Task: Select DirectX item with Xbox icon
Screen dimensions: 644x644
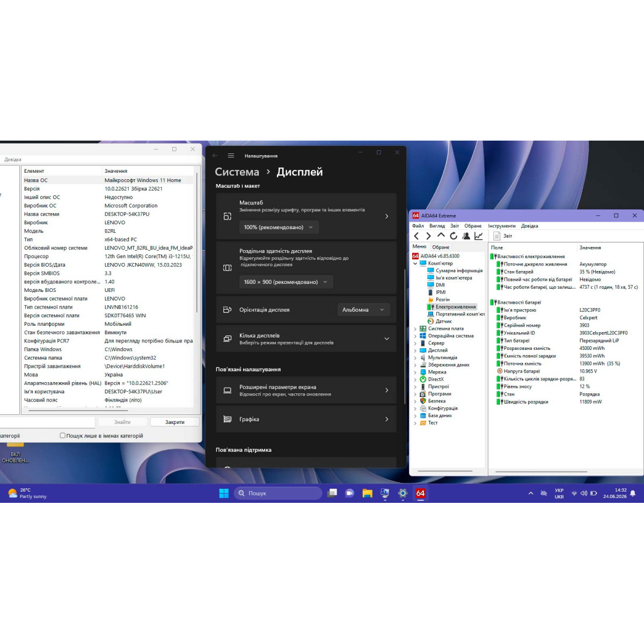Action: click(x=432, y=379)
